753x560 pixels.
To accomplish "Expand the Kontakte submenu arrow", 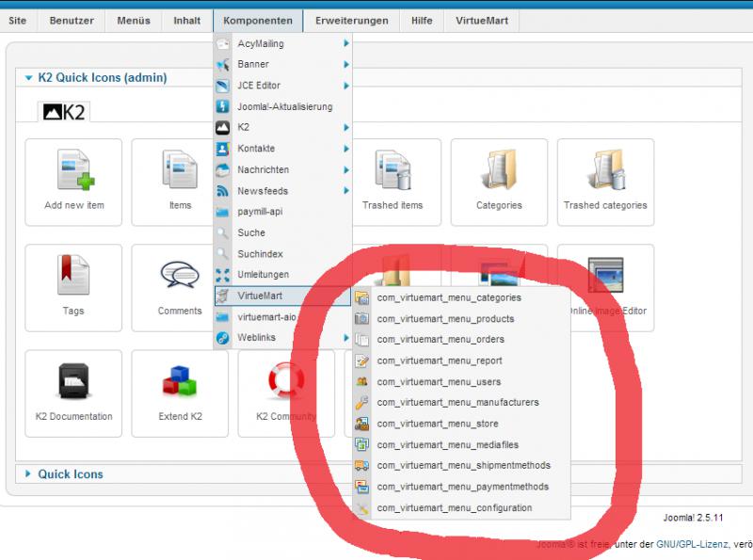I will [346, 149].
